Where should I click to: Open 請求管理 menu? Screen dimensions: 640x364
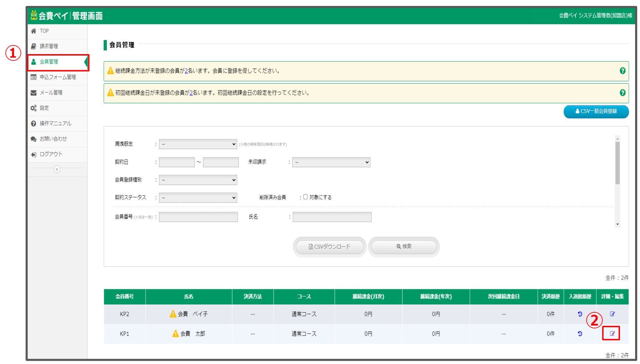pyautogui.click(x=58, y=46)
